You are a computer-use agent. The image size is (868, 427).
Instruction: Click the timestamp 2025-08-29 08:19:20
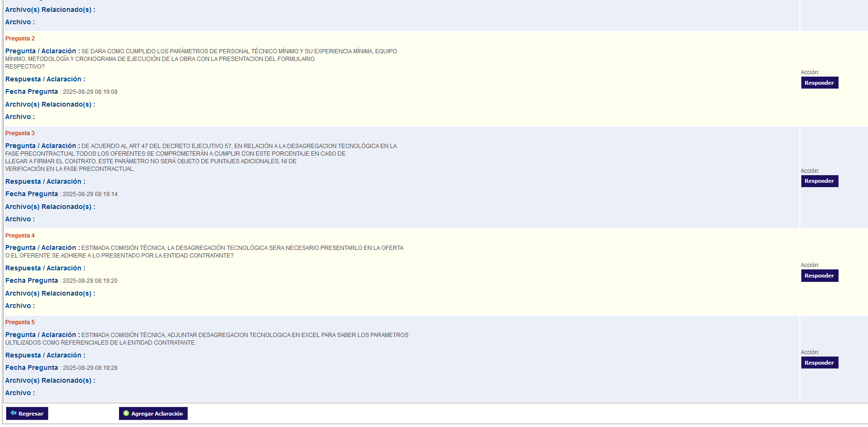[90, 281]
